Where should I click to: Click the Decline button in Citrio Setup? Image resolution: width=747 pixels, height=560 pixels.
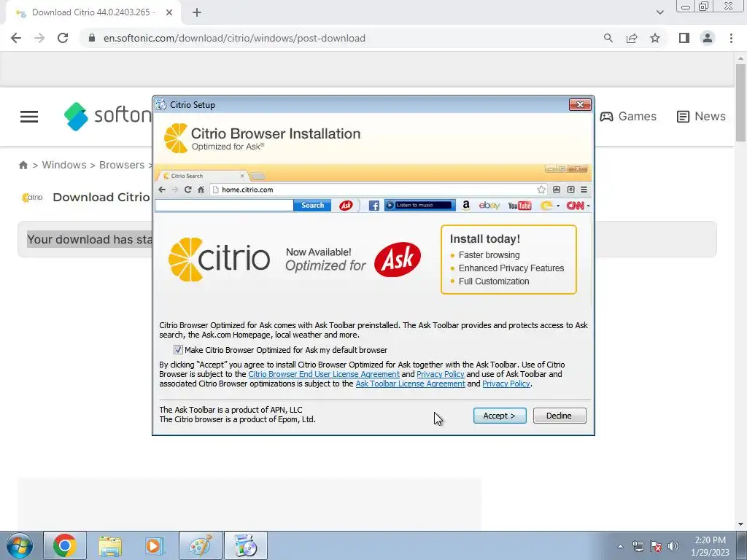(x=560, y=416)
